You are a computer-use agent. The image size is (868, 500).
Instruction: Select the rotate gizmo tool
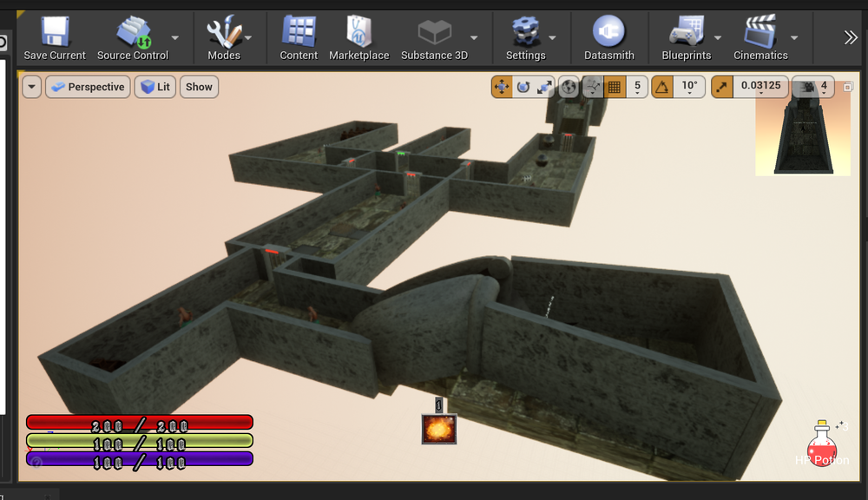[x=523, y=87]
